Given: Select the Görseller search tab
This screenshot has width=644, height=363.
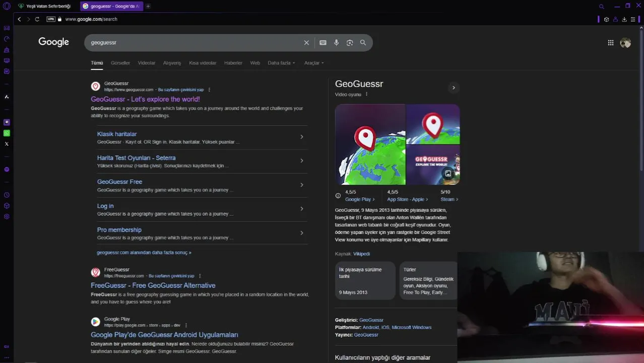Looking at the screenshot, I should point(120,63).
